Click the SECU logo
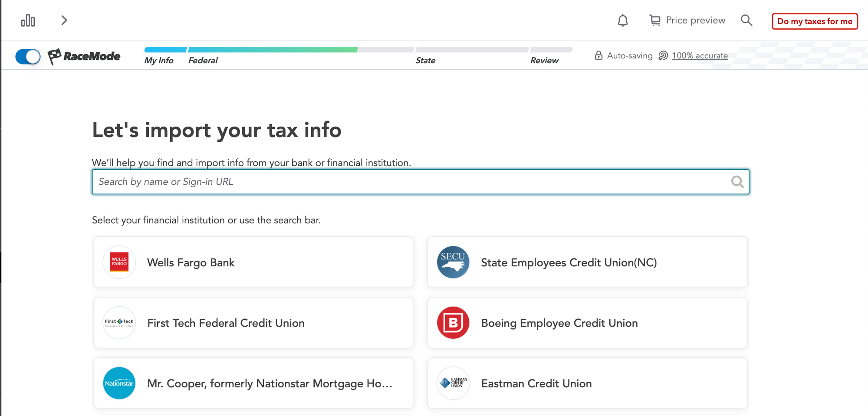868x416 pixels. click(453, 262)
